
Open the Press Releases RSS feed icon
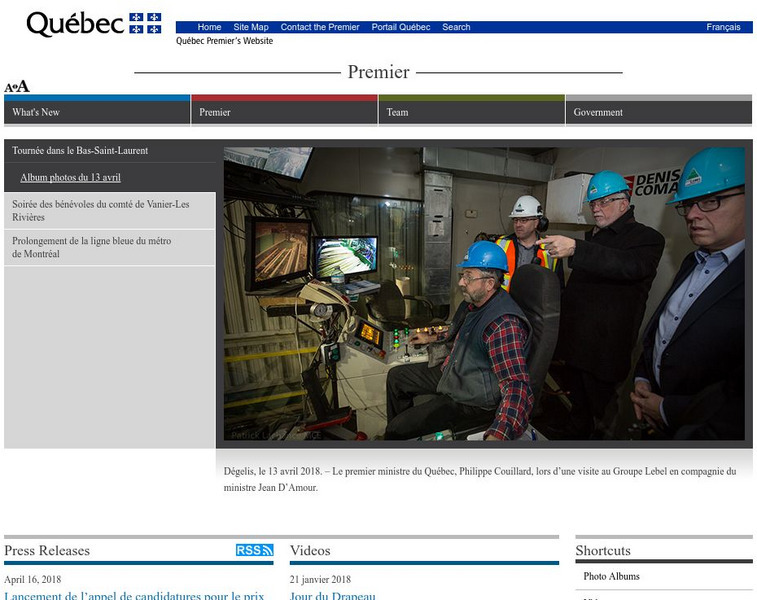[x=254, y=550]
